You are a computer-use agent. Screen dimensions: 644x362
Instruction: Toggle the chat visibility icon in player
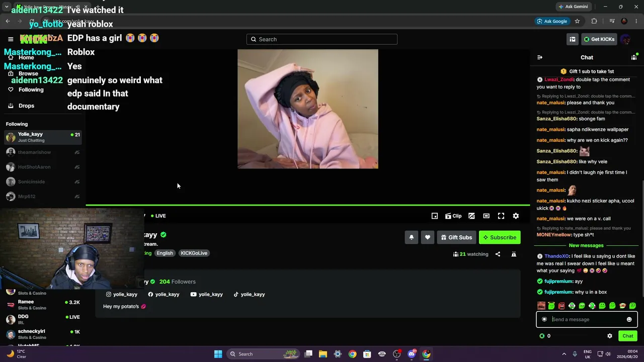pyautogui.click(x=471, y=216)
